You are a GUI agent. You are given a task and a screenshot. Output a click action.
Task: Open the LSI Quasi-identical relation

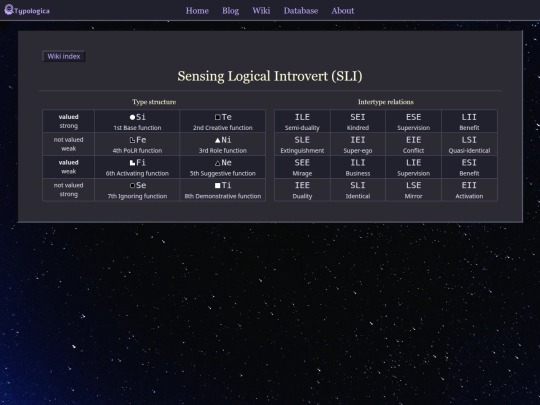[469, 144]
